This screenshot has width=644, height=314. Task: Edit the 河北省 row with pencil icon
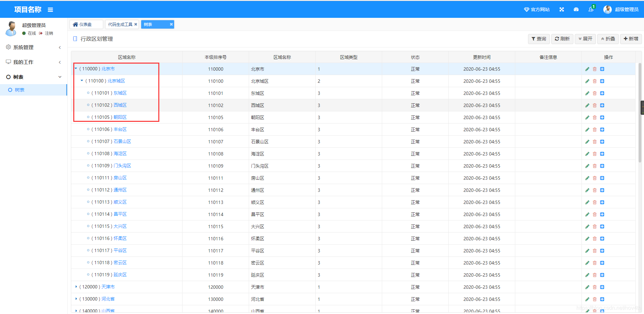pos(587,299)
